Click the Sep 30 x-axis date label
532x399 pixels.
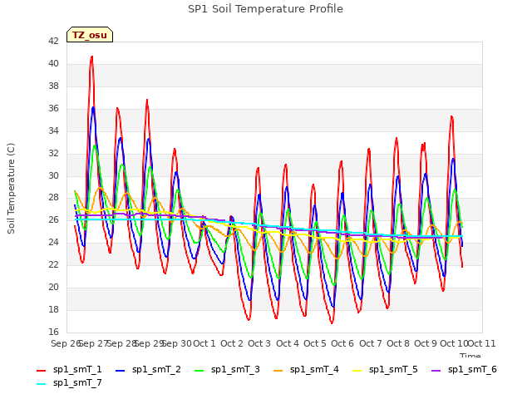click(176, 343)
